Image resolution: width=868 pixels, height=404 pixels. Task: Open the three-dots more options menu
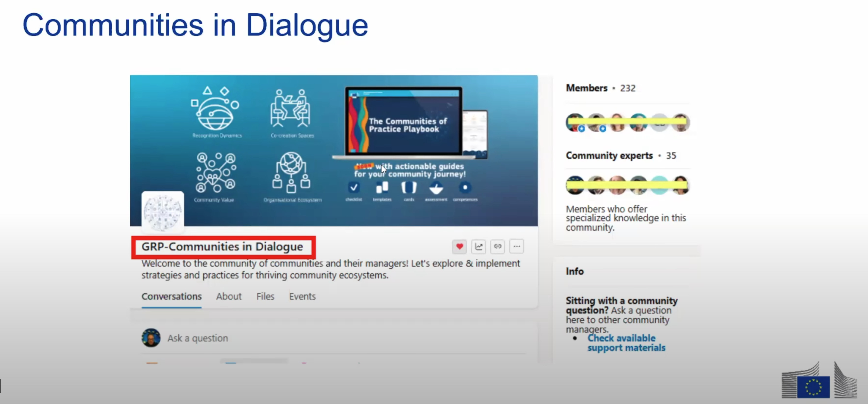point(517,247)
